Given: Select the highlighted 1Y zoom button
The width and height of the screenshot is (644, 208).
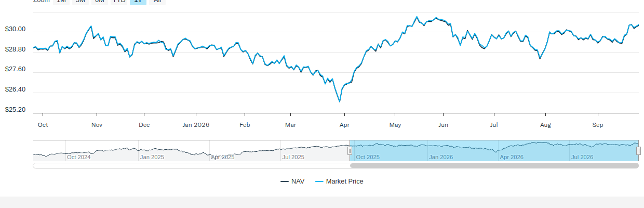Looking at the screenshot, I should 138,2.
